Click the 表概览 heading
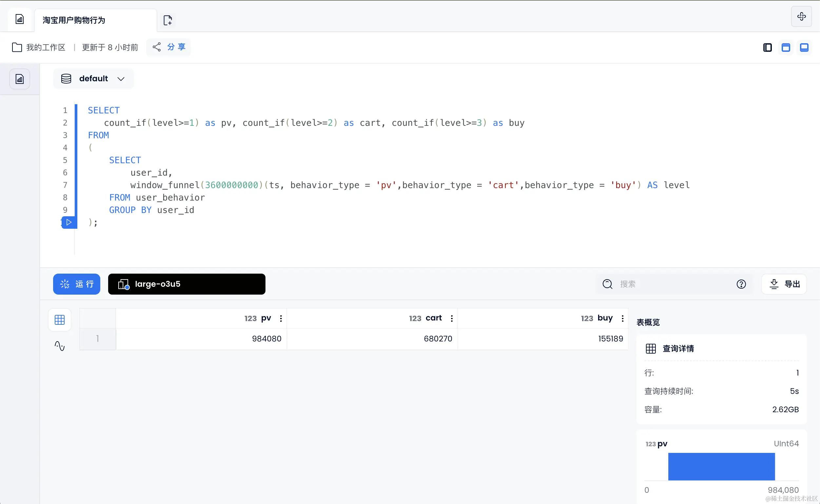 (x=648, y=322)
